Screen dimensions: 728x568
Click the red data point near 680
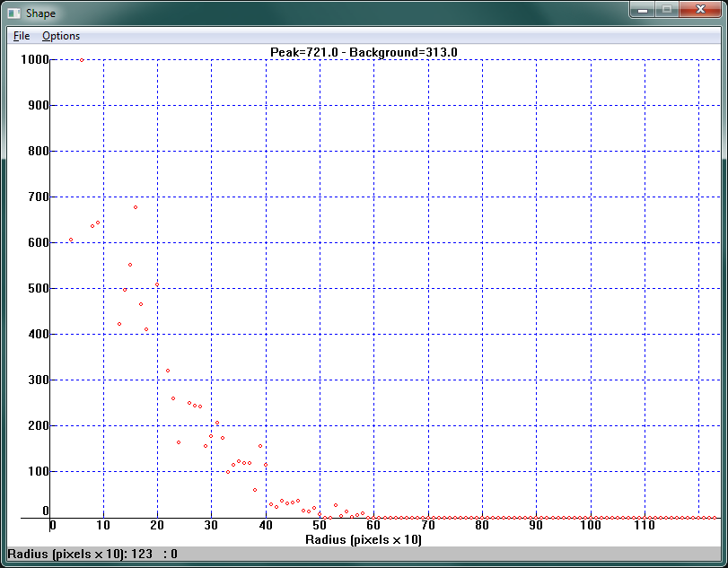click(x=136, y=207)
